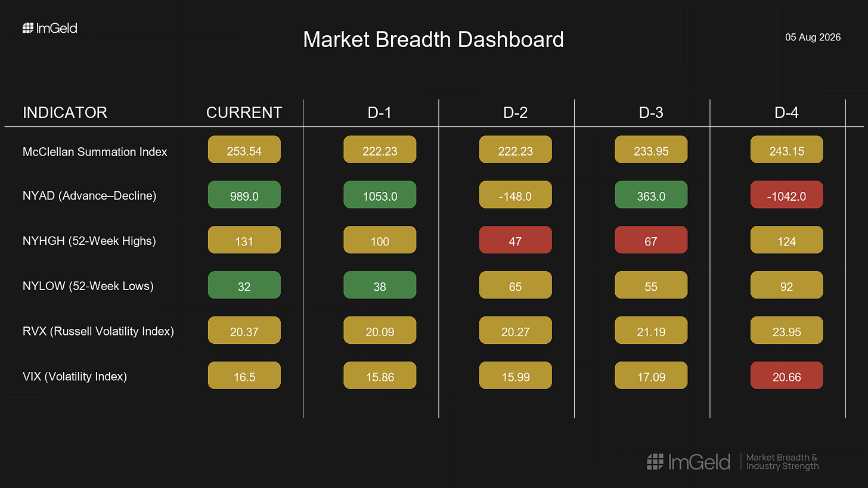The width and height of the screenshot is (868, 488).
Task: Click the green NYAD current value 989.0
Action: click(x=244, y=195)
